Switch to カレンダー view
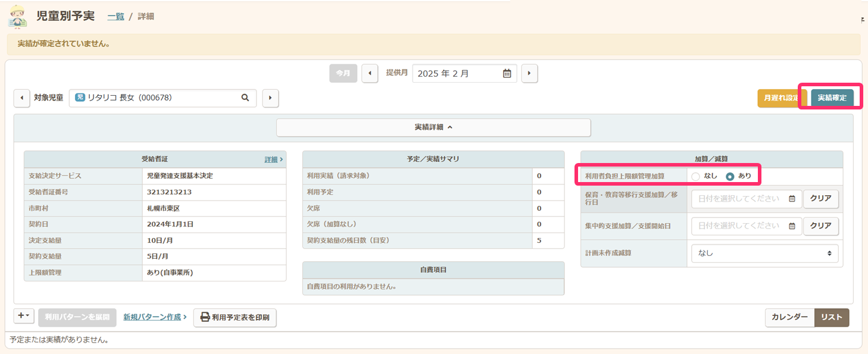 789,317
